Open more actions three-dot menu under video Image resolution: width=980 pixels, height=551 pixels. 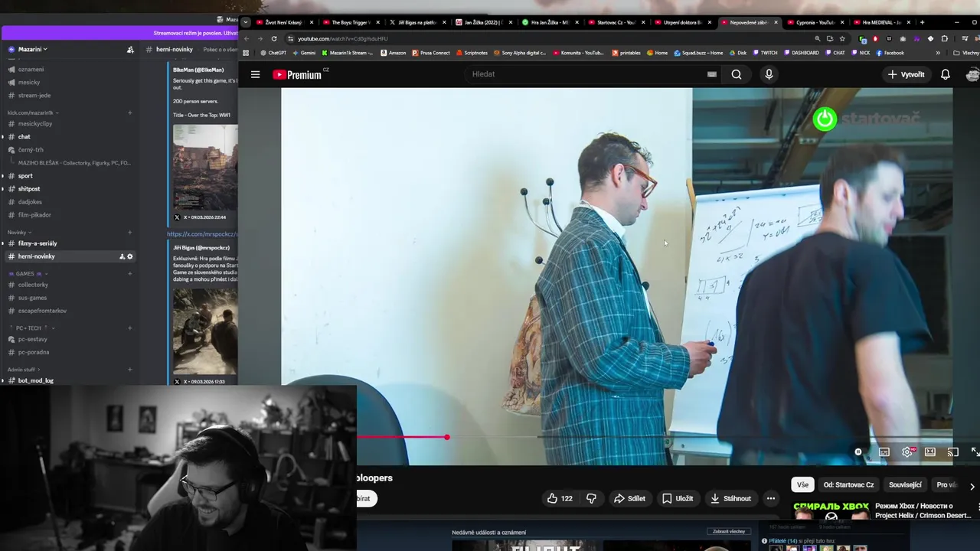[x=771, y=498]
